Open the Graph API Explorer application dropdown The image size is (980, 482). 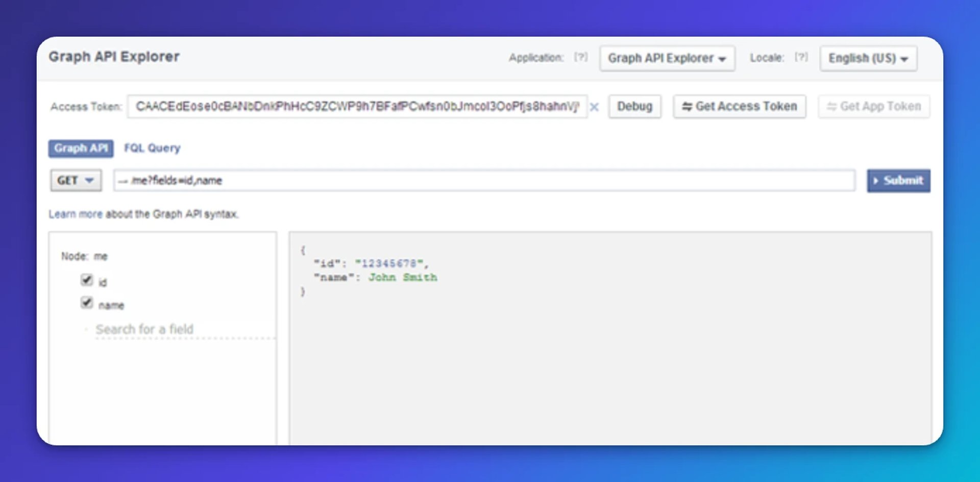tap(667, 58)
